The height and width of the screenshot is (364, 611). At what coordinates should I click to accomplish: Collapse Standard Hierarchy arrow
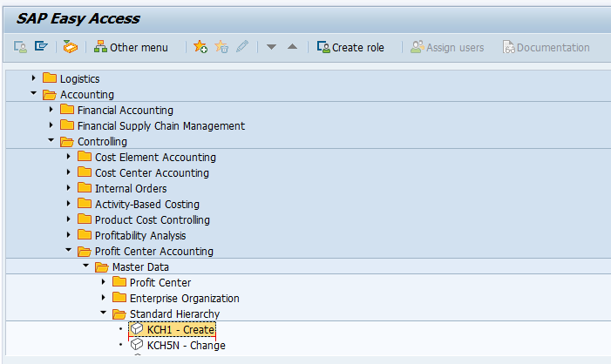(x=103, y=313)
